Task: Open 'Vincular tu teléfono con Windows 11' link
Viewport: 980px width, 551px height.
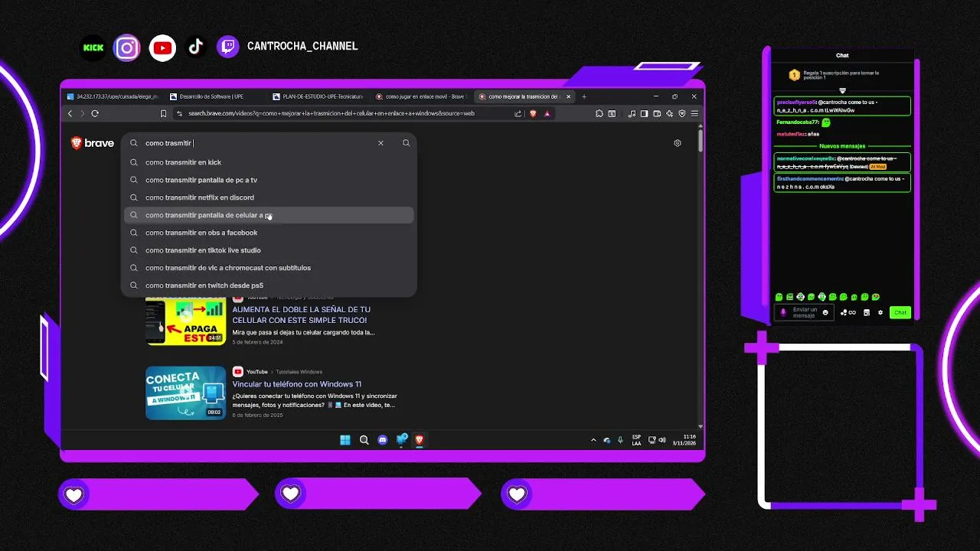Action: (297, 384)
